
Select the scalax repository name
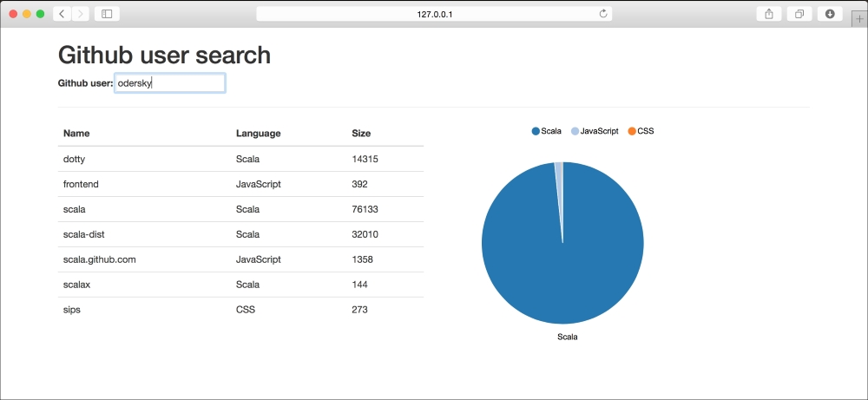coord(76,285)
